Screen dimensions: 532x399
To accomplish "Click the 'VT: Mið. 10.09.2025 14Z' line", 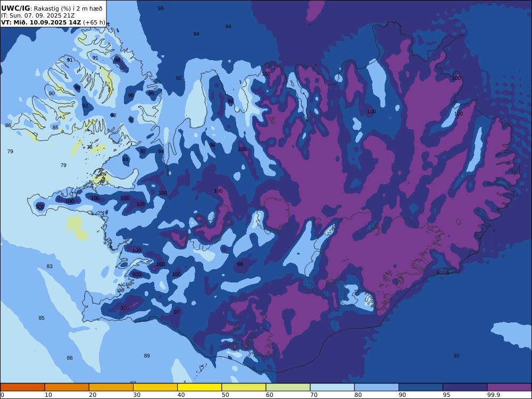I will [x=41, y=22].
